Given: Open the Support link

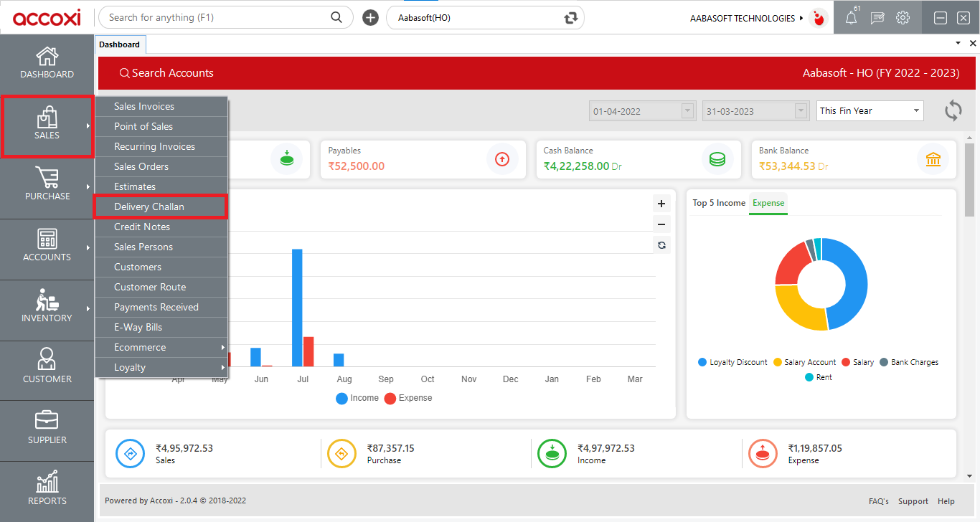Looking at the screenshot, I should 913,501.
